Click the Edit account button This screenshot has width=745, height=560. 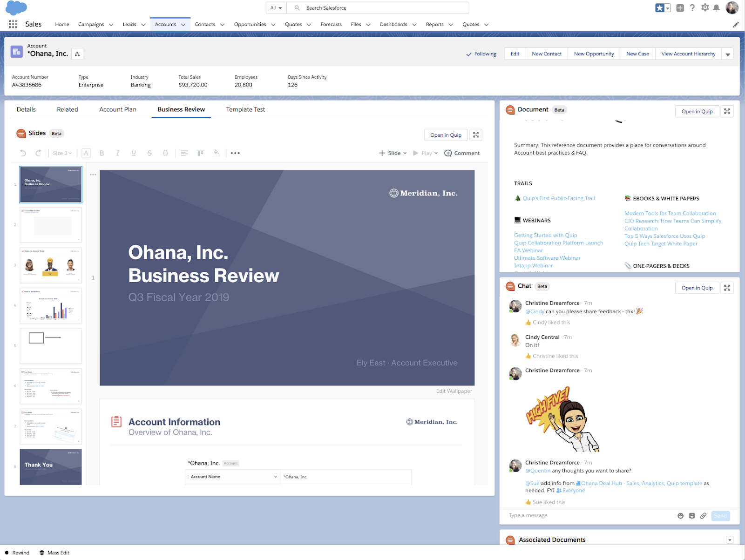515,54
